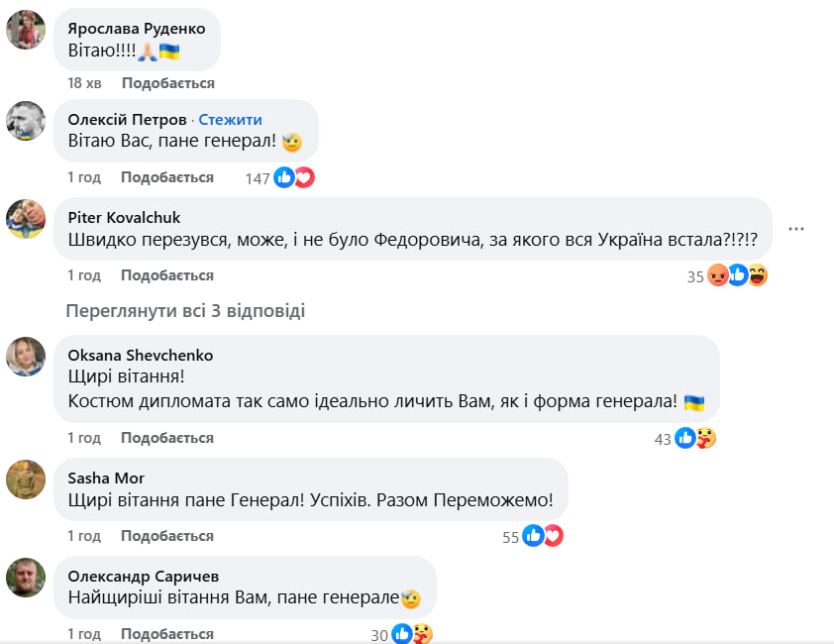Click reaction icons on Олексій Петров's comment
The image size is (834, 644).
point(294,178)
